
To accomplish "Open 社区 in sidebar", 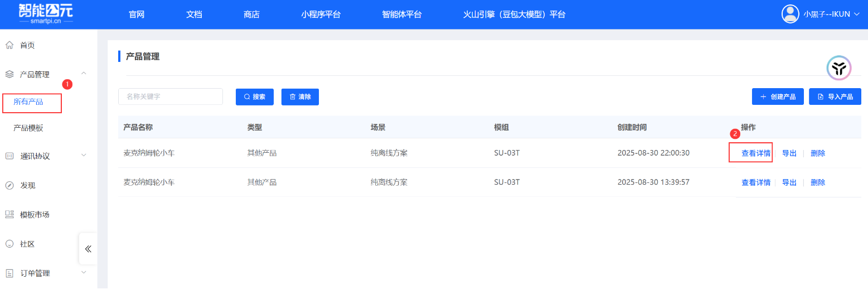I will [28, 244].
